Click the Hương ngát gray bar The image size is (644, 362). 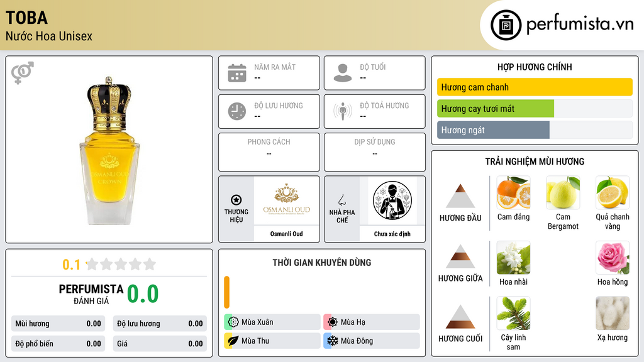493,130
